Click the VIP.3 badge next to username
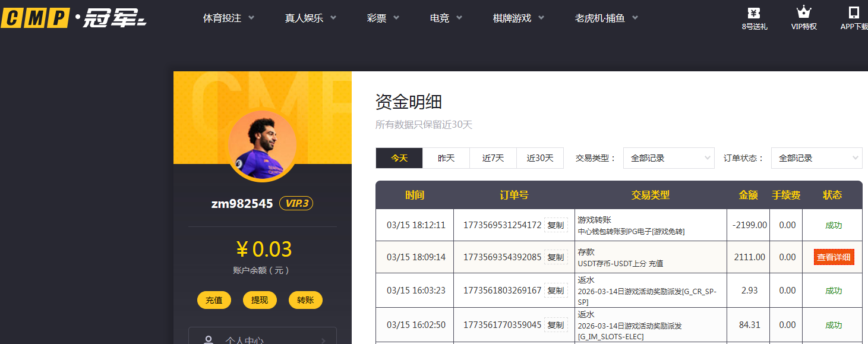868x344 pixels. 296,203
